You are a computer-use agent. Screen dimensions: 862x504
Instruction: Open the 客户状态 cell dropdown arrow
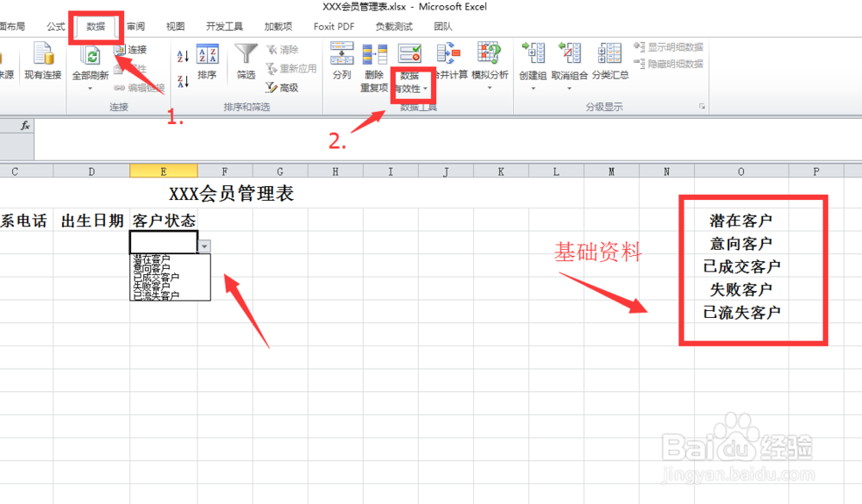pos(204,246)
